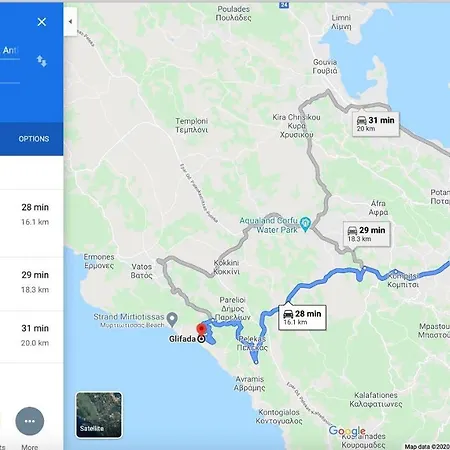Close the directions panel with the X
The image size is (450, 450).
42,22
